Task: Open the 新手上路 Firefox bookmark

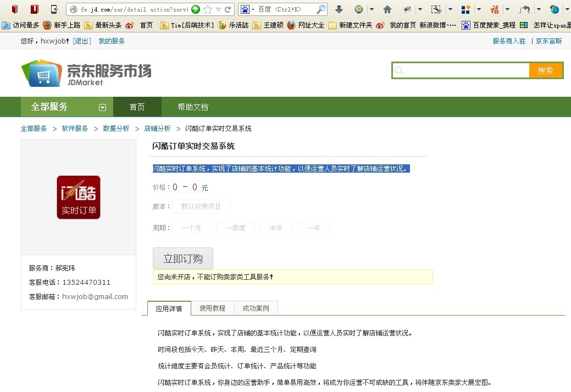Action: tap(62, 25)
